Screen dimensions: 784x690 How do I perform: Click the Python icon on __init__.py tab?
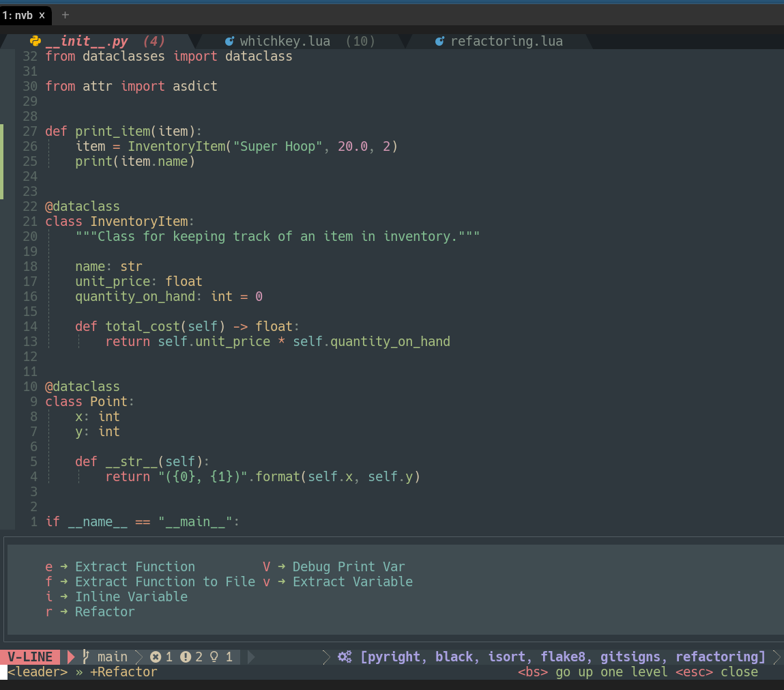coord(35,41)
